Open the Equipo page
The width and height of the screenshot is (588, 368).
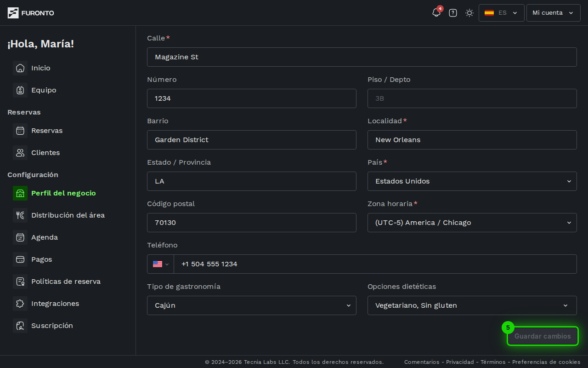(44, 90)
